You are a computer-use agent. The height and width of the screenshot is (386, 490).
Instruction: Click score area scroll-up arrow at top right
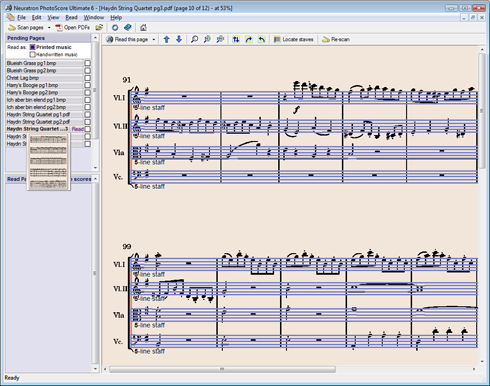[482, 50]
